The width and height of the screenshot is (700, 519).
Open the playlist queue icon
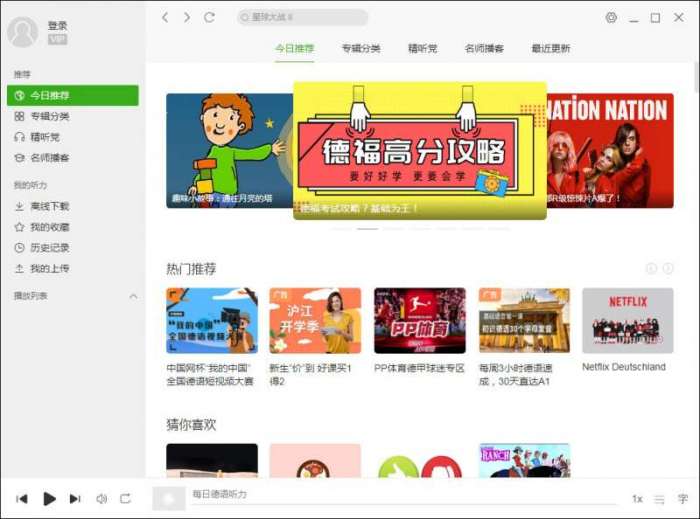click(659, 500)
